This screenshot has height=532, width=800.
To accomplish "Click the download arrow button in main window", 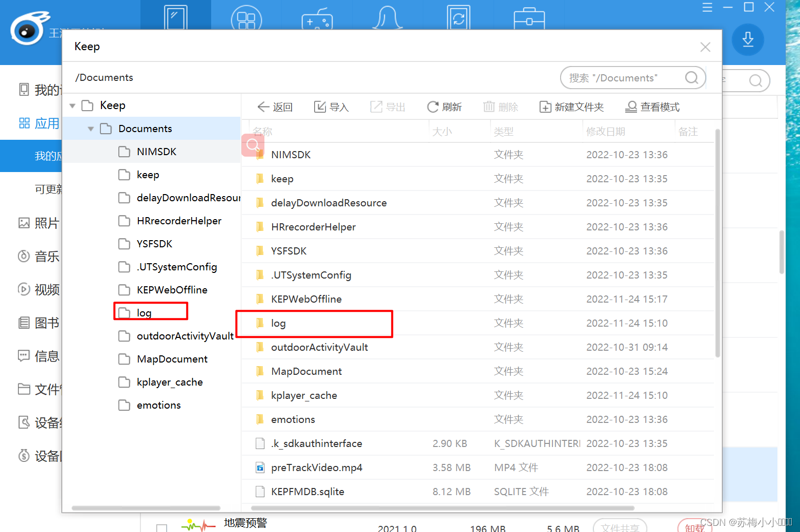I will [x=748, y=39].
